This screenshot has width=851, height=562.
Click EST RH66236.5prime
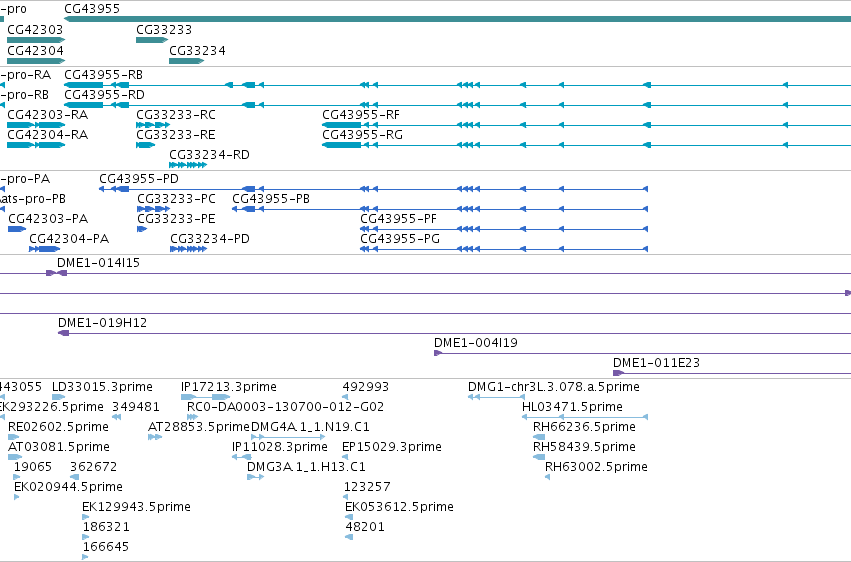(539, 438)
